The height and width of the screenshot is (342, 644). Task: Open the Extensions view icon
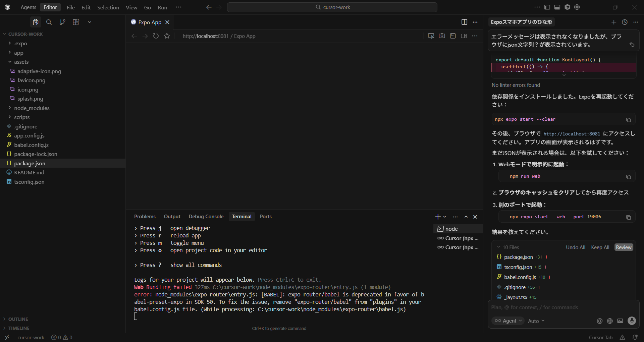pos(76,22)
